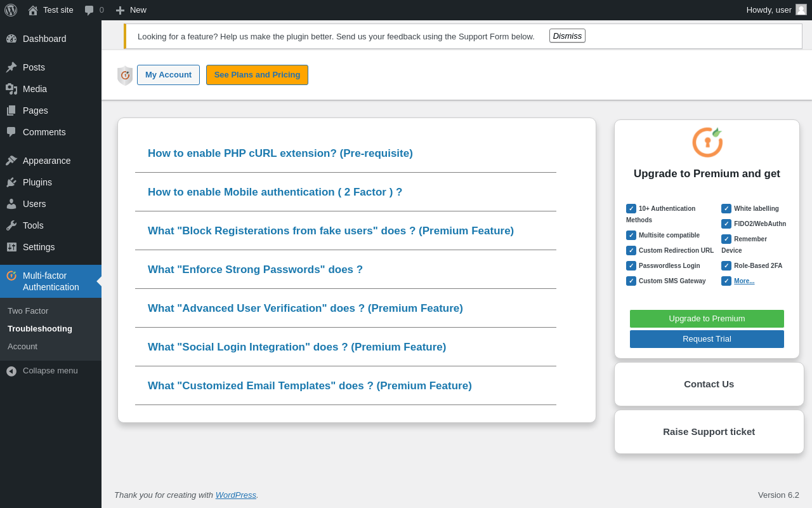Click the comments bubble in admin bar
The image size is (812, 508).
[x=89, y=10]
